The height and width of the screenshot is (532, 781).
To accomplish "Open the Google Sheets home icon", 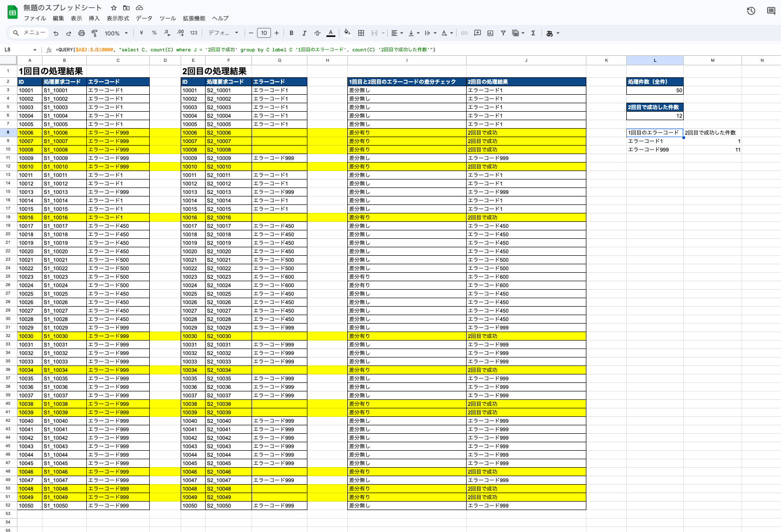I will (x=12, y=12).
